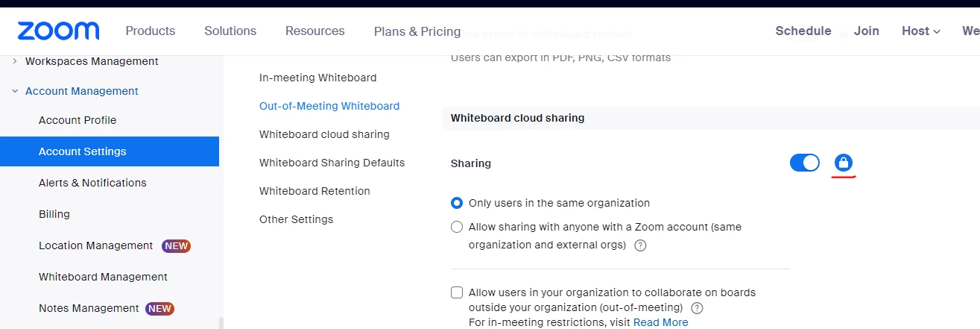
Task: Check Allow users to collaborate on boards
Action: pyautogui.click(x=457, y=292)
